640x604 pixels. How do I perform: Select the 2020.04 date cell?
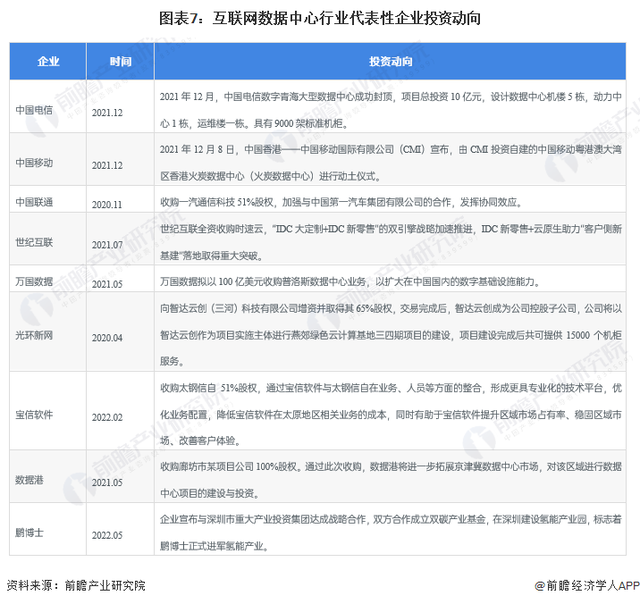[106, 337]
